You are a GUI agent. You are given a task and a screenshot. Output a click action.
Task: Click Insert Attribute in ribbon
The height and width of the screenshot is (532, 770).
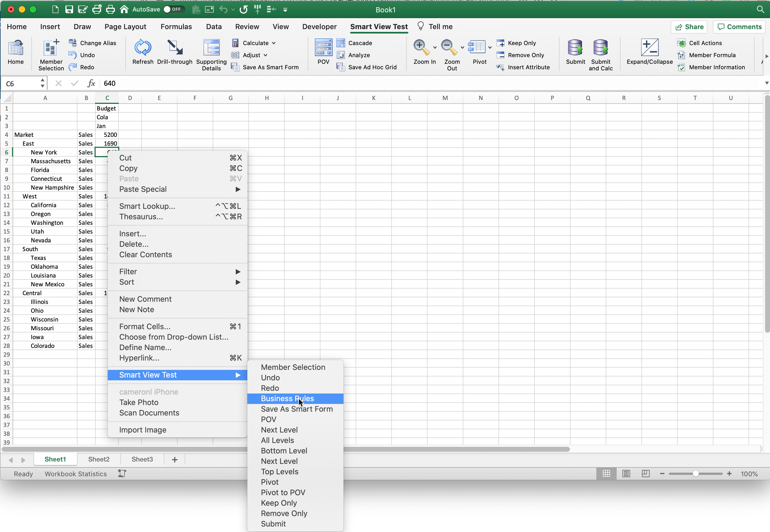[x=523, y=67]
